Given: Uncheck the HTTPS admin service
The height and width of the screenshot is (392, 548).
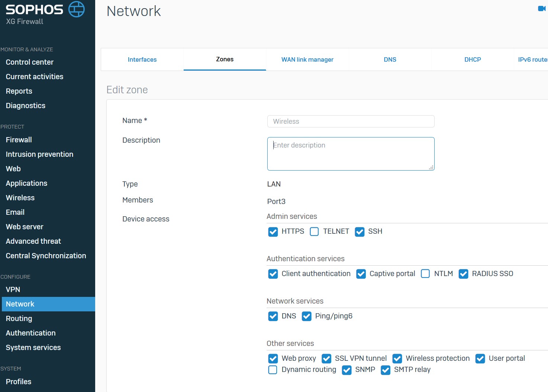Looking at the screenshot, I should pyautogui.click(x=273, y=232).
